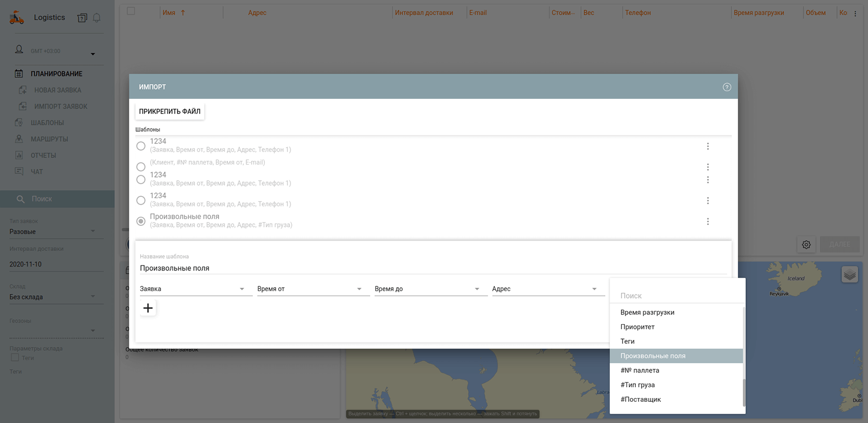Open options menu for Произвольные поля template
This screenshot has width=868, height=423.
click(708, 222)
